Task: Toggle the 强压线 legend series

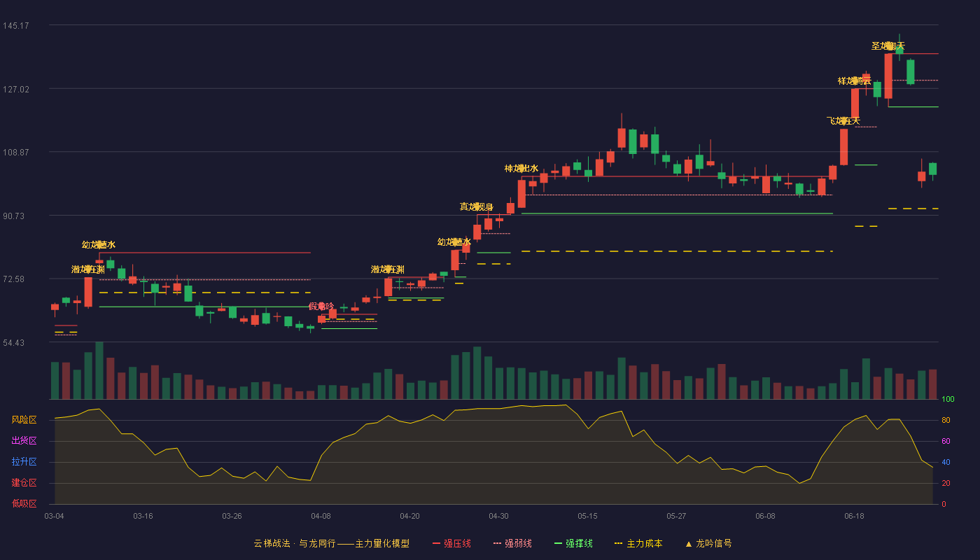Action: pyautogui.click(x=451, y=543)
